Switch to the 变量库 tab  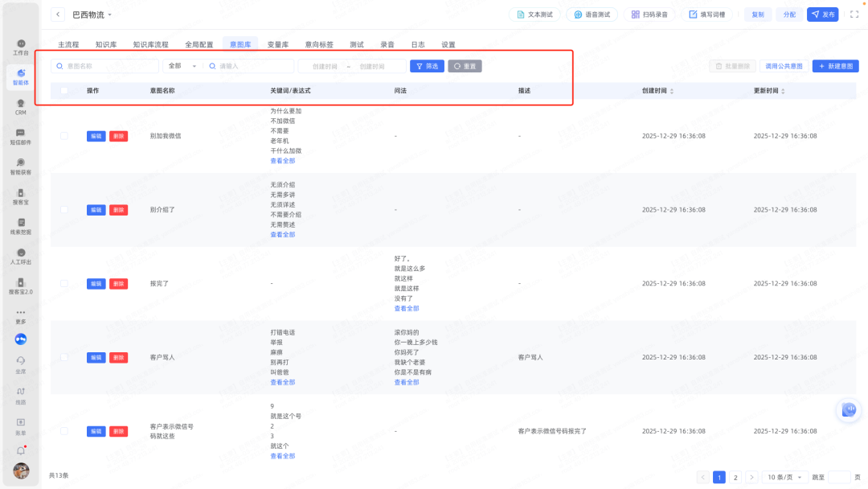click(278, 44)
